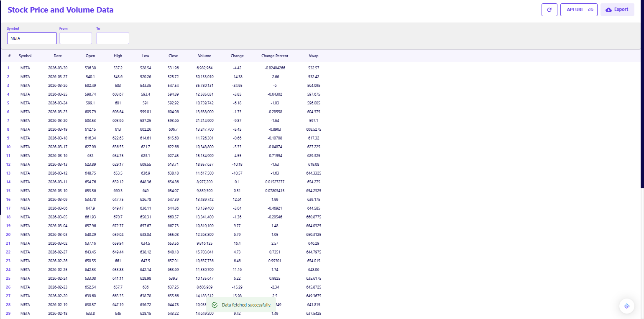Screen dimensions: 644x319
Task: Click the Close column header
Action: (173, 56)
